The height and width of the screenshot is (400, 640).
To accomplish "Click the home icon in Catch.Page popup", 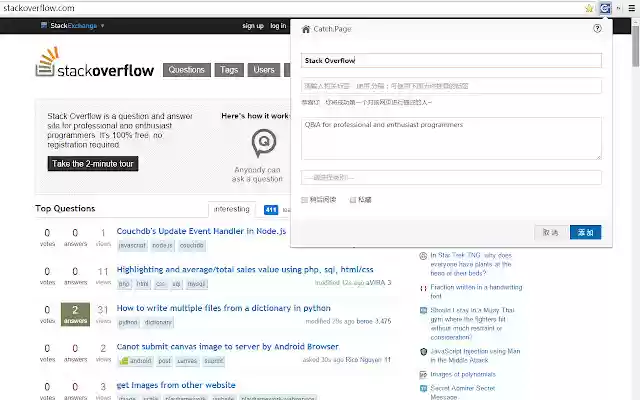I will click(306, 29).
